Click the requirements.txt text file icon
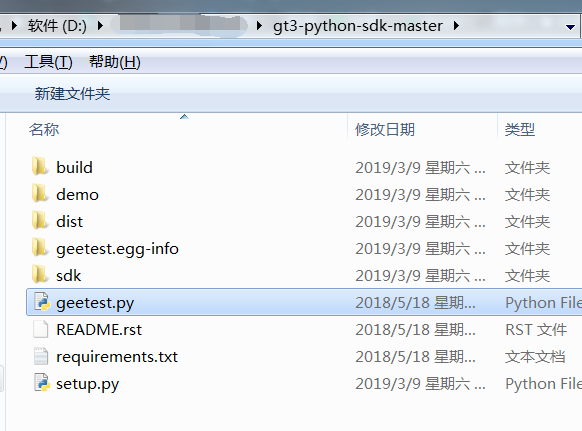 tap(40, 356)
